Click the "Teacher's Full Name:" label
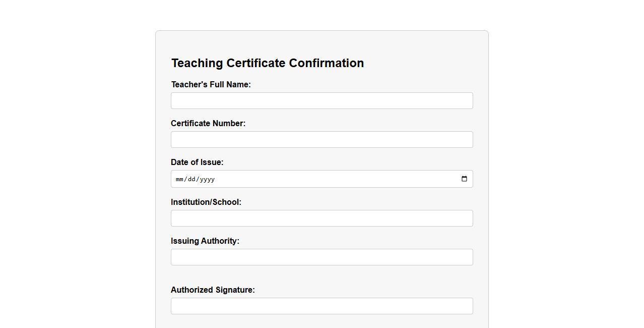This screenshot has width=644, height=328. 211,84
